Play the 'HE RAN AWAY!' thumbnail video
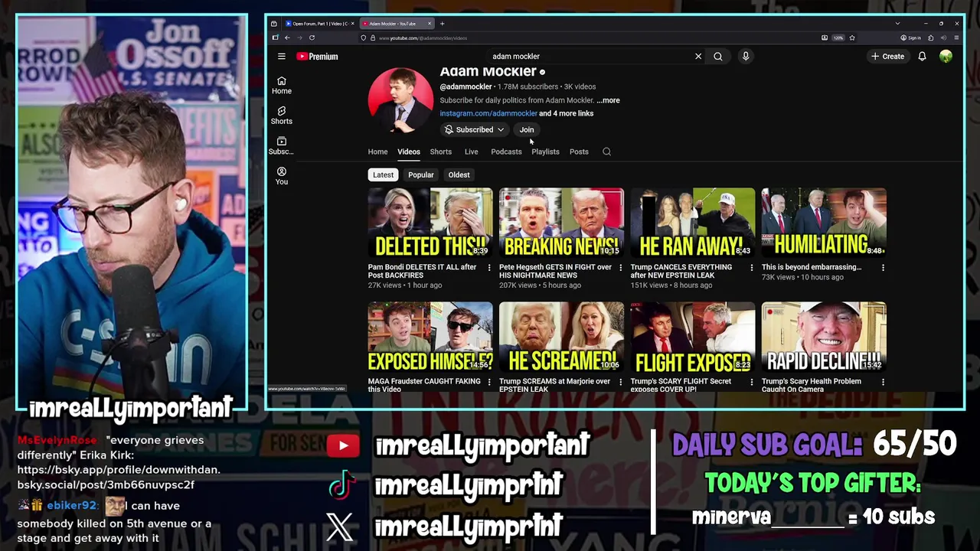 pyautogui.click(x=693, y=223)
